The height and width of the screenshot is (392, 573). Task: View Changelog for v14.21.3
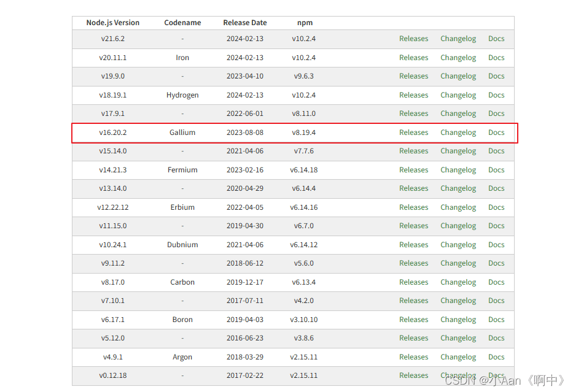458,170
